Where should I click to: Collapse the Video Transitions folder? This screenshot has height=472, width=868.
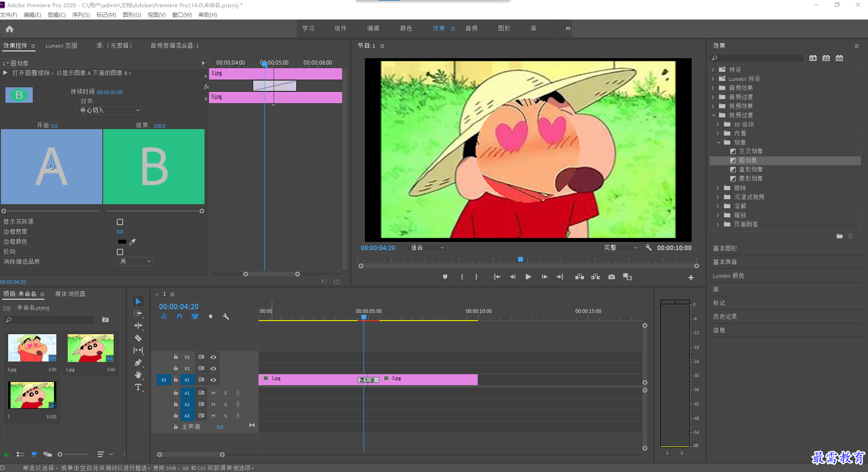tap(713, 115)
